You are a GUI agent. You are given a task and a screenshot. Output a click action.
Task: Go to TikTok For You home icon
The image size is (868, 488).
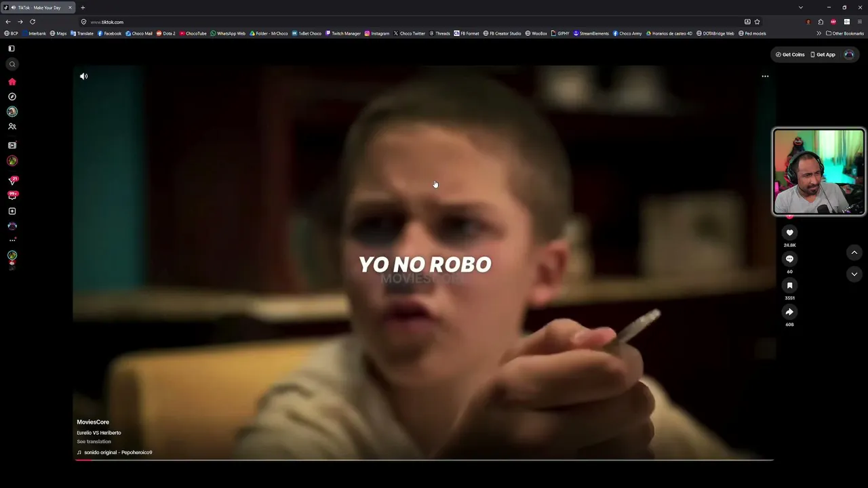(x=12, y=81)
